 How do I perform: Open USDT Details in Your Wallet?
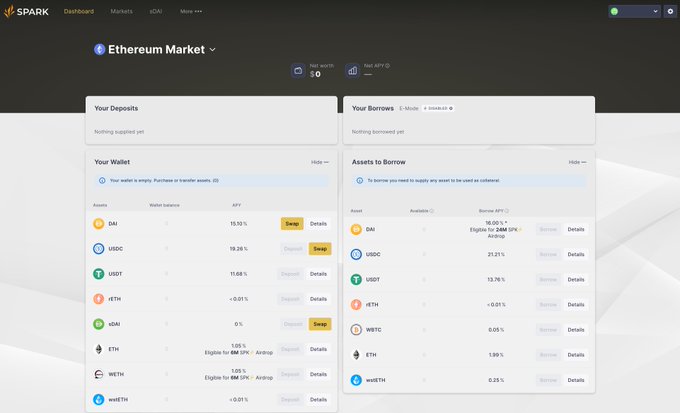pos(318,274)
